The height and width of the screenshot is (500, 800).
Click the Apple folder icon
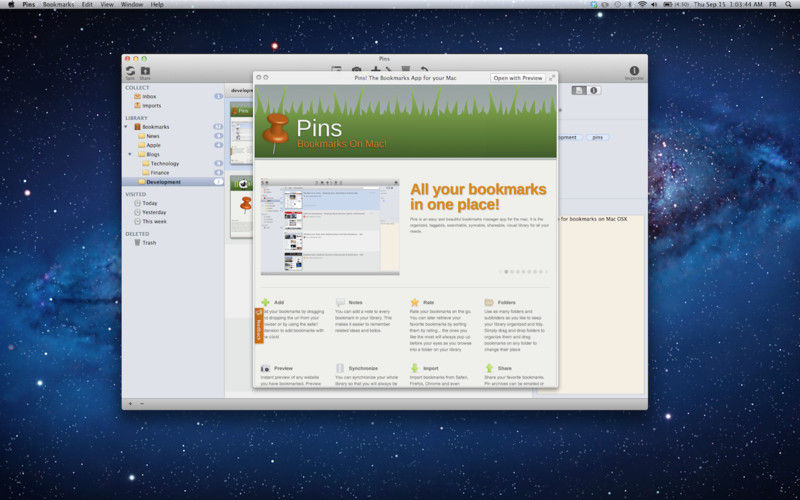pyautogui.click(x=142, y=145)
